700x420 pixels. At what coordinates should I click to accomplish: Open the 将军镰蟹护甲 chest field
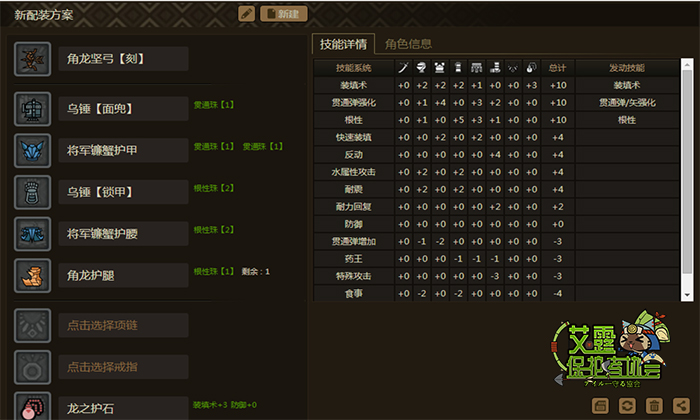123,150
